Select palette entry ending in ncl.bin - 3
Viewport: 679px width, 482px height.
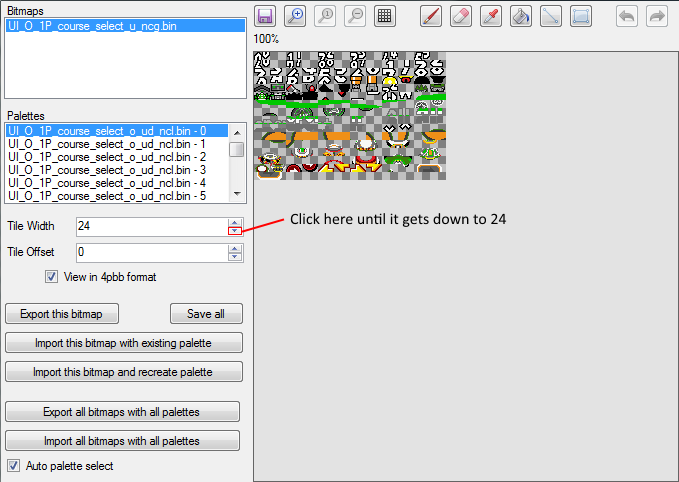point(107,170)
